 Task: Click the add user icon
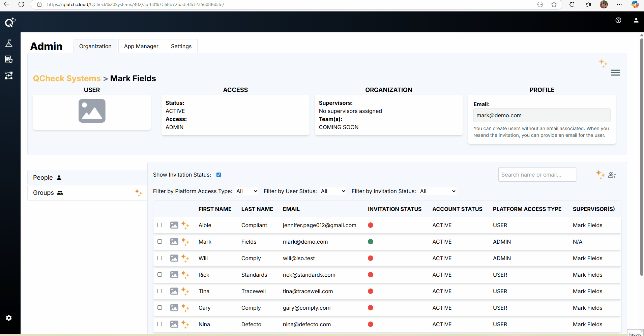click(612, 175)
